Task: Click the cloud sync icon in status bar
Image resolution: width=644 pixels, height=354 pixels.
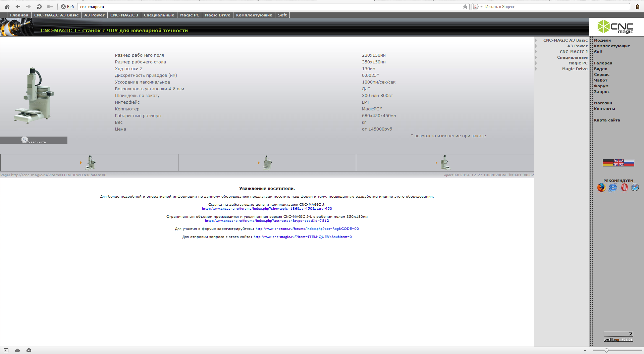Action: coord(17,350)
